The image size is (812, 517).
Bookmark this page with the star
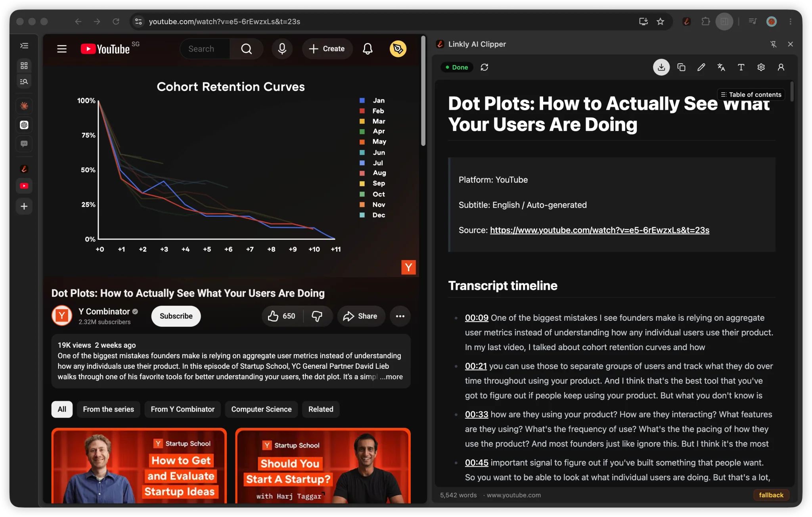pos(660,21)
